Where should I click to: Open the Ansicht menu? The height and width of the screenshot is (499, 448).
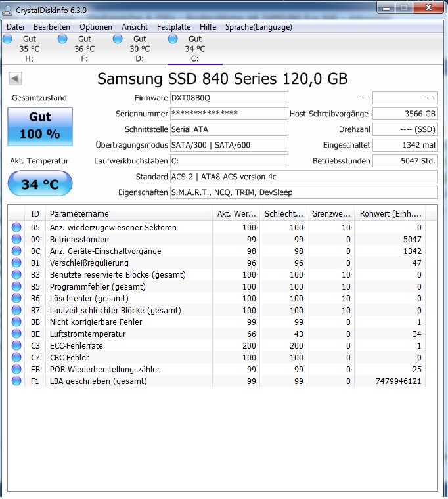tap(135, 27)
